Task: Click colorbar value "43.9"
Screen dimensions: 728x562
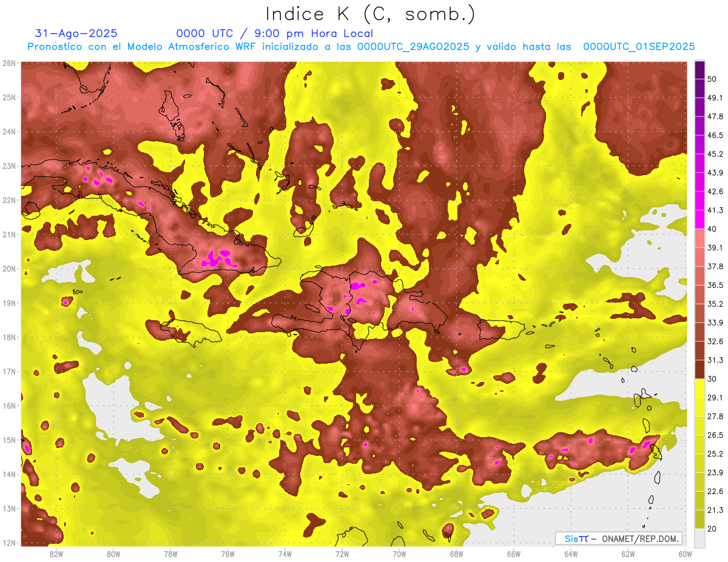Action: pos(715,173)
